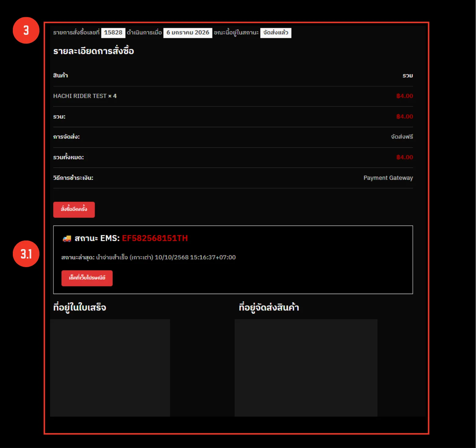Click the Payment Gateway payment method text
The height and width of the screenshot is (448, 476).
(388, 178)
